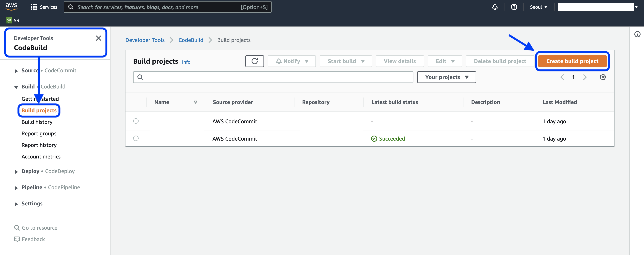
Task: Open the notifications bell icon
Action: 494,7
